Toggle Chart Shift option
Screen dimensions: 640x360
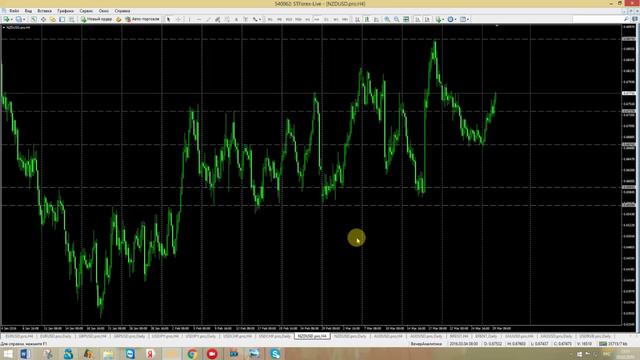[427, 19]
